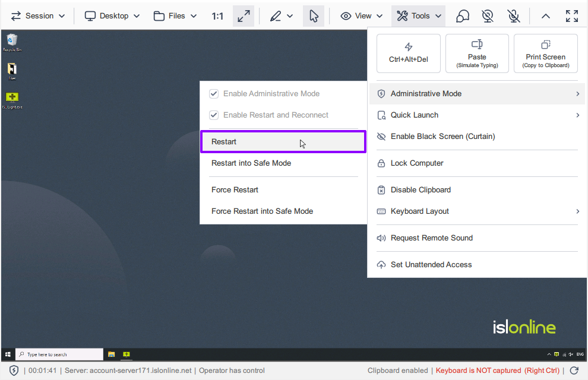Toggle the disabled webcam icon

click(488, 16)
